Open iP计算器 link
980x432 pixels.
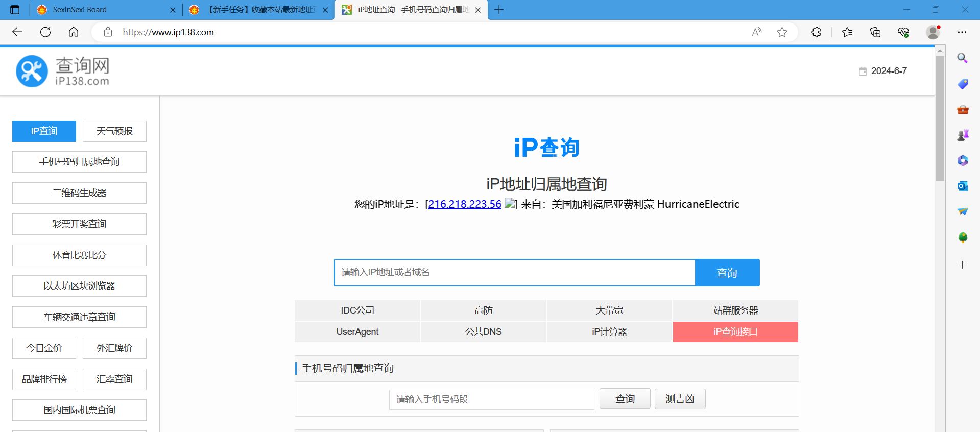click(x=609, y=332)
